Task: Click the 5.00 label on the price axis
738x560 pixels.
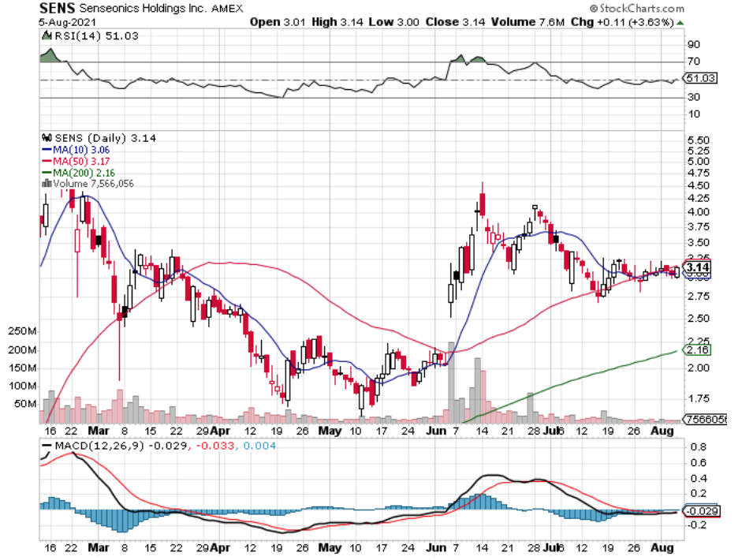Action: (699, 162)
